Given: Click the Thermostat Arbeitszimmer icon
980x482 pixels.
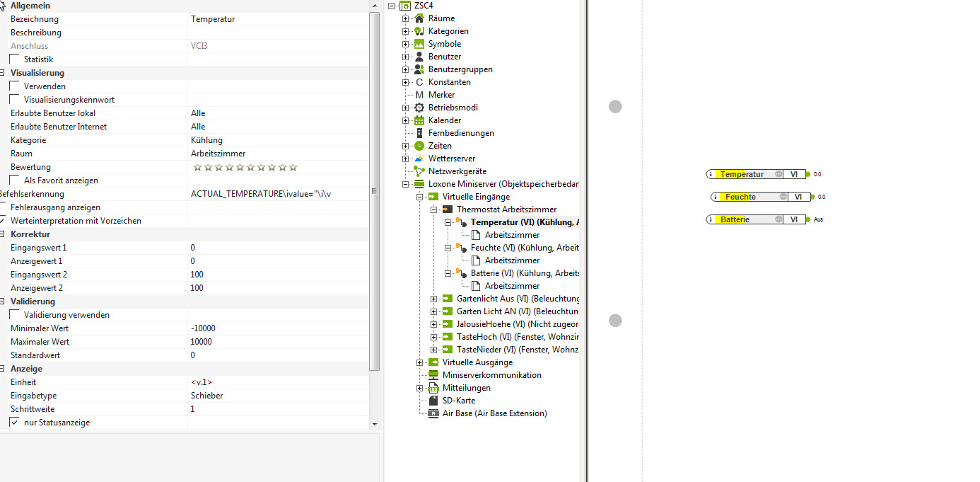Looking at the screenshot, I should coord(448,210).
